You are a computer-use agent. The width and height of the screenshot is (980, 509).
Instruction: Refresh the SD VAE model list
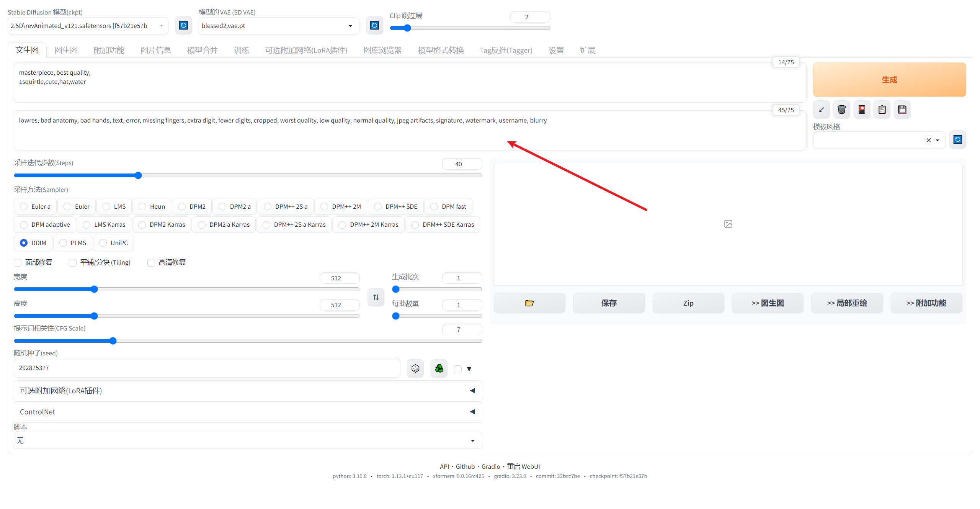point(374,25)
